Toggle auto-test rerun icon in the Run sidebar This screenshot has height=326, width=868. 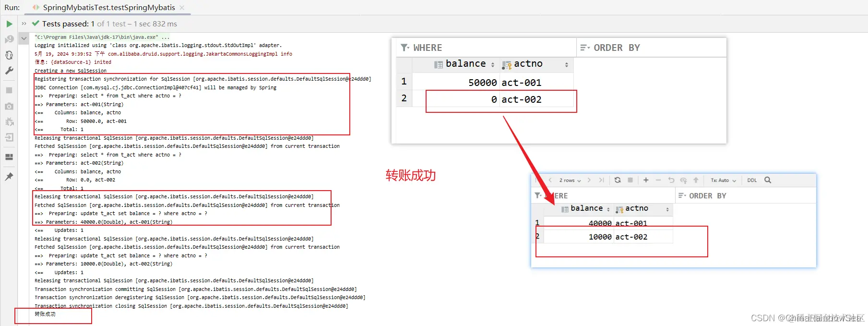[9, 55]
